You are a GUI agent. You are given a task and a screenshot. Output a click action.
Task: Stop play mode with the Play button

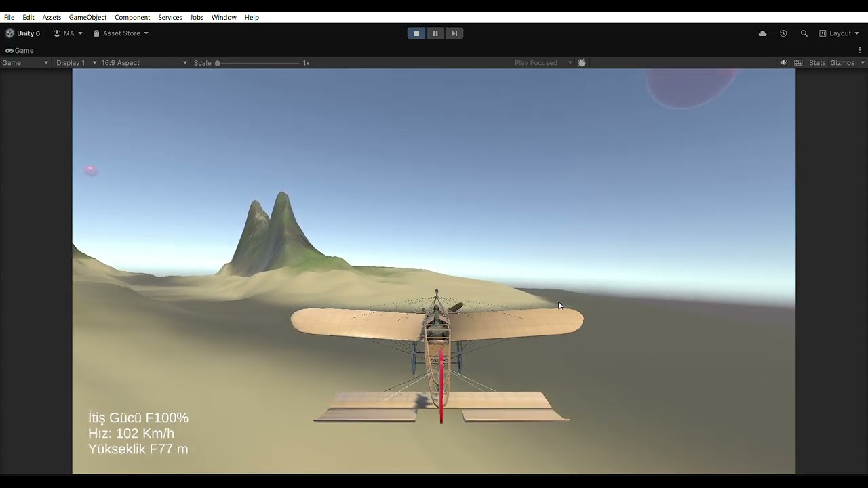coord(416,33)
